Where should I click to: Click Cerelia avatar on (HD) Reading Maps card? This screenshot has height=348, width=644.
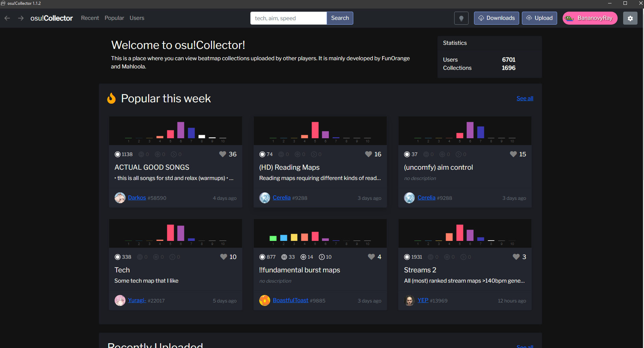pos(265,198)
